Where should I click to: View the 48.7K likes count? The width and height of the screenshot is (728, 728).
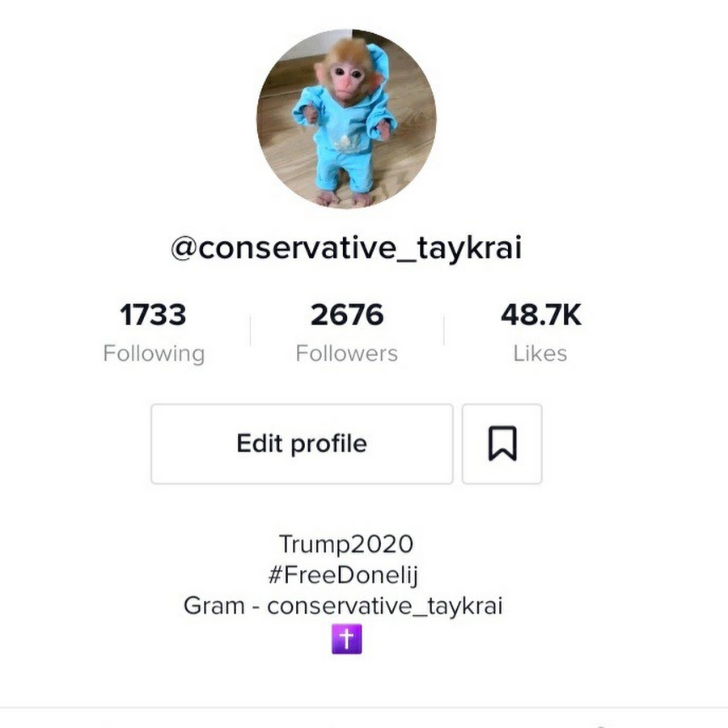coord(541,315)
